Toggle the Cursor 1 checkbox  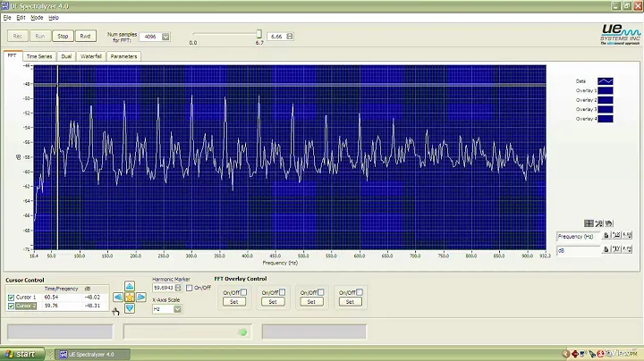pyautogui.click(x=11, y=298)
